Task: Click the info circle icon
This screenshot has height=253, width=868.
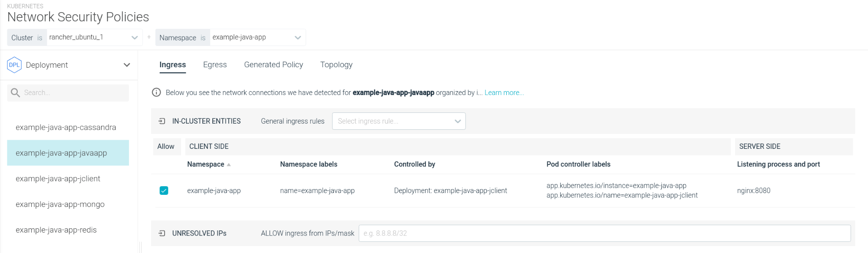Action: [x=156, y=92]
